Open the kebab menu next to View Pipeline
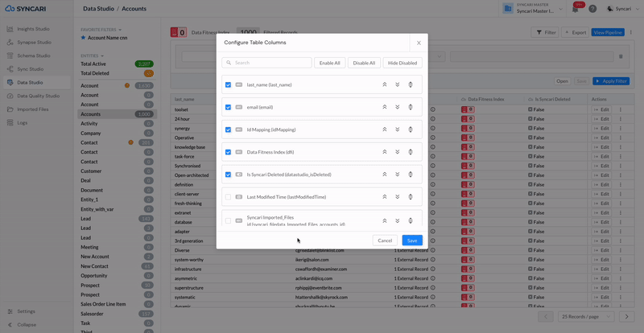 [x=631, y=32]
